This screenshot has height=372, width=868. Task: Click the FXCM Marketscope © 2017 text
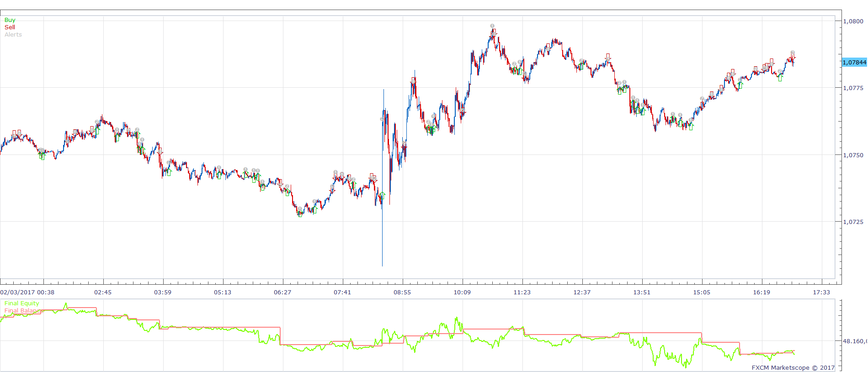click(x=793, y=367)
